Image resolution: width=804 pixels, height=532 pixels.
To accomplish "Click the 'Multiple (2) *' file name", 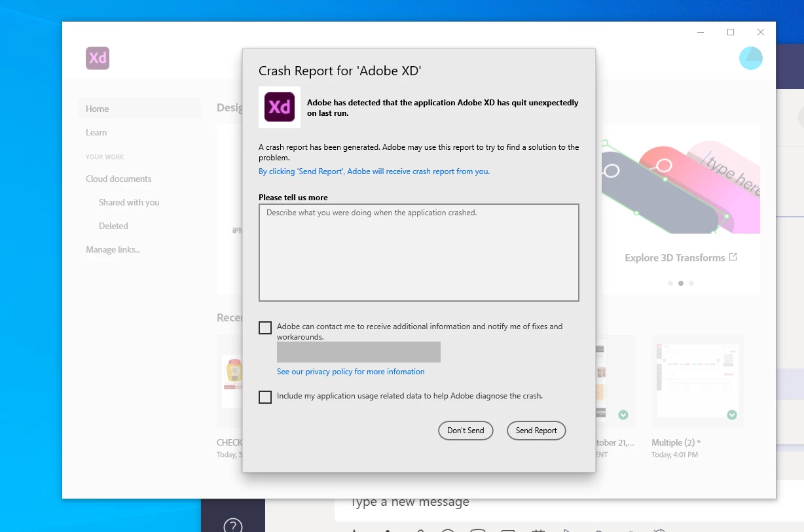I will tap(676, 442).
